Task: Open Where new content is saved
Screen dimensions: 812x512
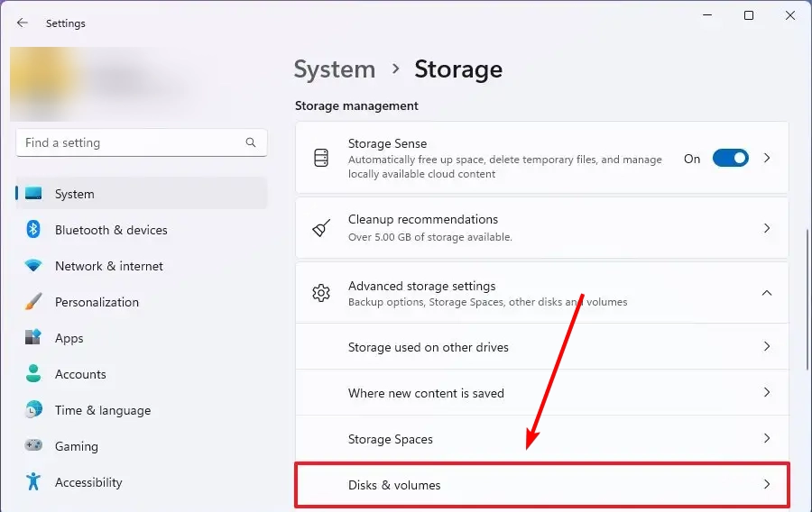Action: point(542,392)
